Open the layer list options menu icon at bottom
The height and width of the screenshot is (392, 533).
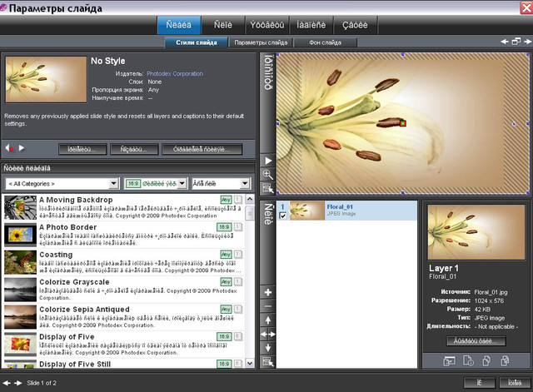pyautogui.click(x=268, y=362)
